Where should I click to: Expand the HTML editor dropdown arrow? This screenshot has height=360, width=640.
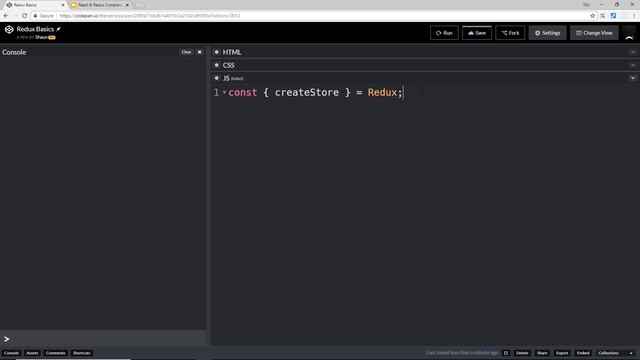pyautogui.click(x=633, y=52)
